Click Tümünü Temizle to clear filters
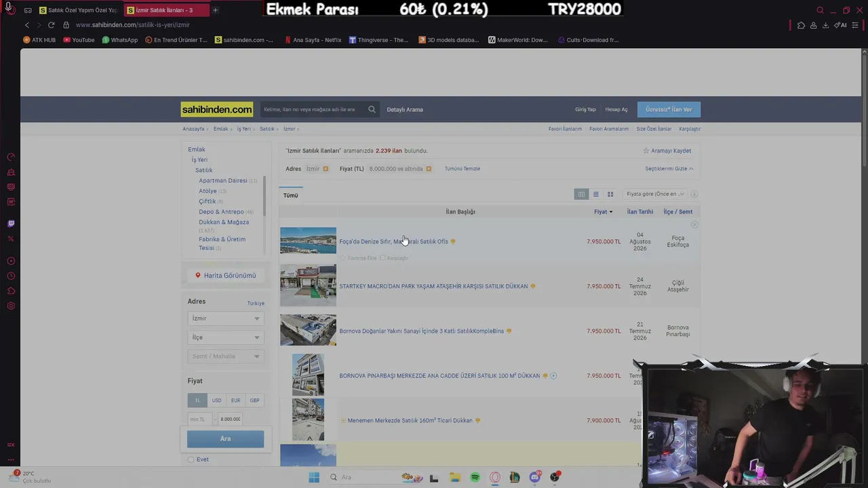 click(462, 169)
